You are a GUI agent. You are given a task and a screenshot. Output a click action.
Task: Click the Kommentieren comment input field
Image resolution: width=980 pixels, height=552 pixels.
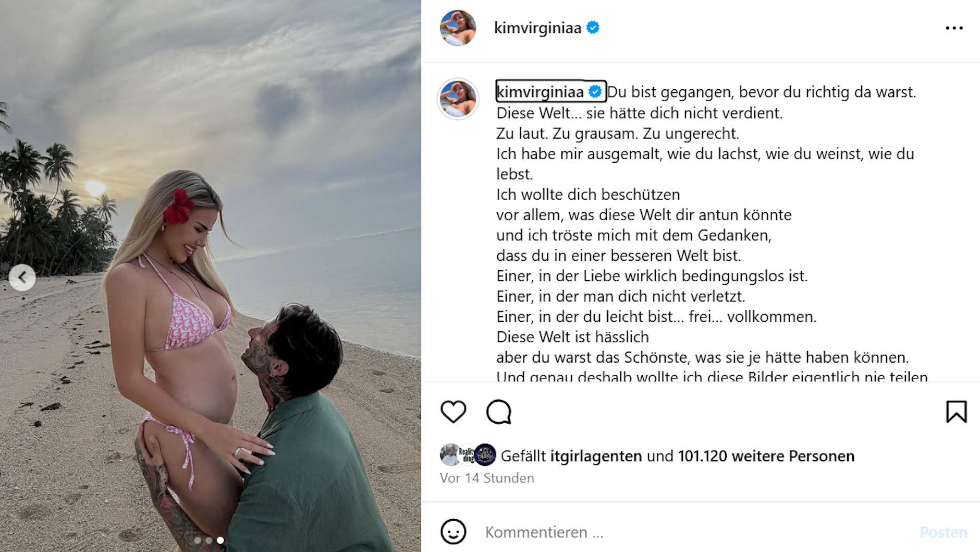point(699,532)
